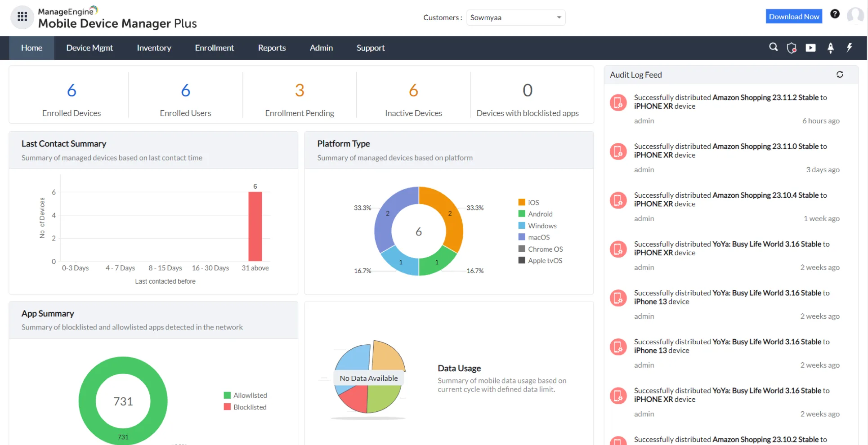Open the Admin tab
Image resolution: width=868 pixels, height=445 pixels.
(321, 48)
